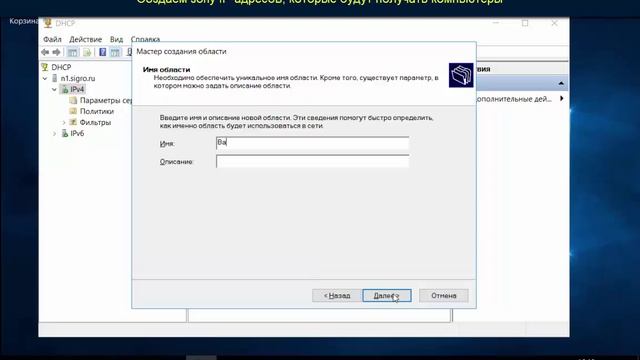Select the Политики tree label
Viewport: 640px width, 360px height.
coord(97,111)
